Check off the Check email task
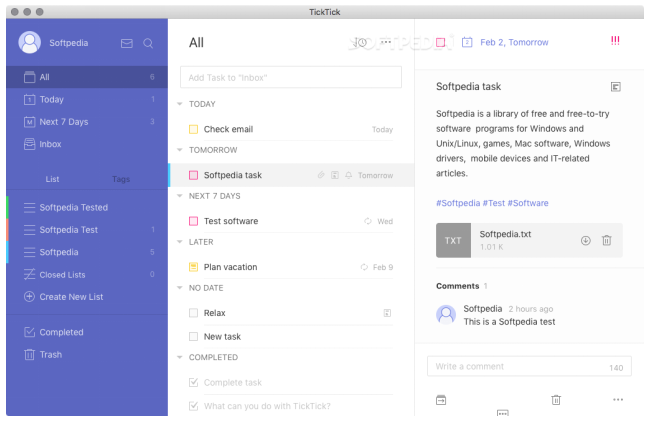The width and height of the screenshot is (646, 424). click(x=193, y=129)
